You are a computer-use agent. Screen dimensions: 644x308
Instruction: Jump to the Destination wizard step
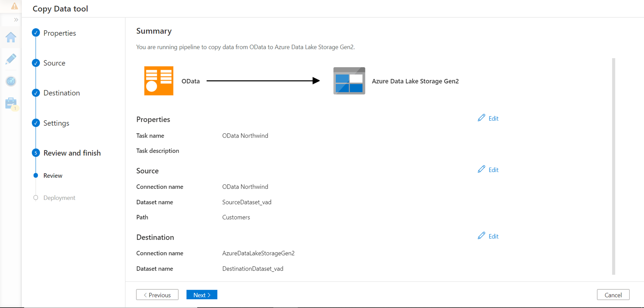pos(62,93)
